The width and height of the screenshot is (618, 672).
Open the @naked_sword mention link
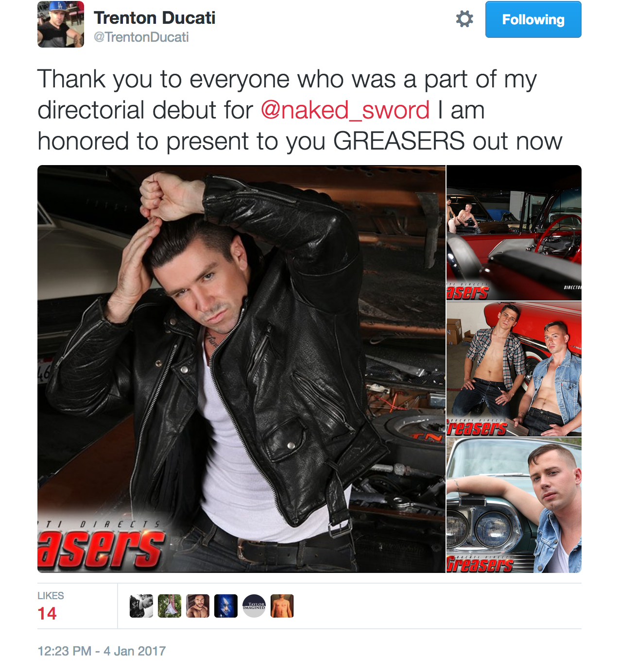345,110
